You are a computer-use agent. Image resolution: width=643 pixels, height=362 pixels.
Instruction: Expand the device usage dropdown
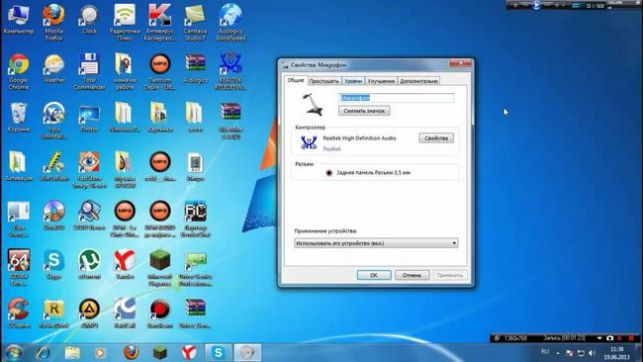click(376, 243)
